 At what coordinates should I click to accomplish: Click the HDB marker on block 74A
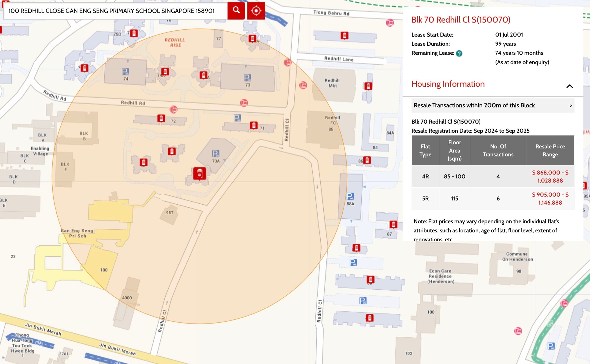(165, 72)
